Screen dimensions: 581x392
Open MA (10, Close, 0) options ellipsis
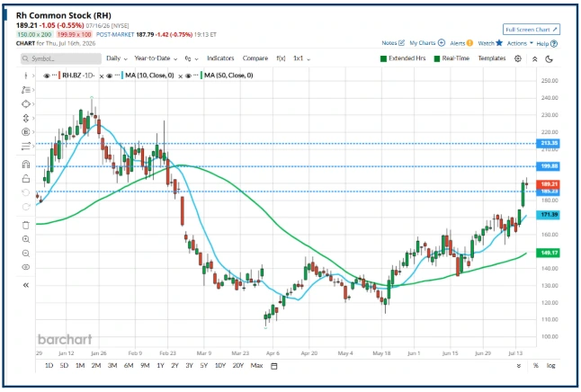pyautogui.click(x=118, y=76)
